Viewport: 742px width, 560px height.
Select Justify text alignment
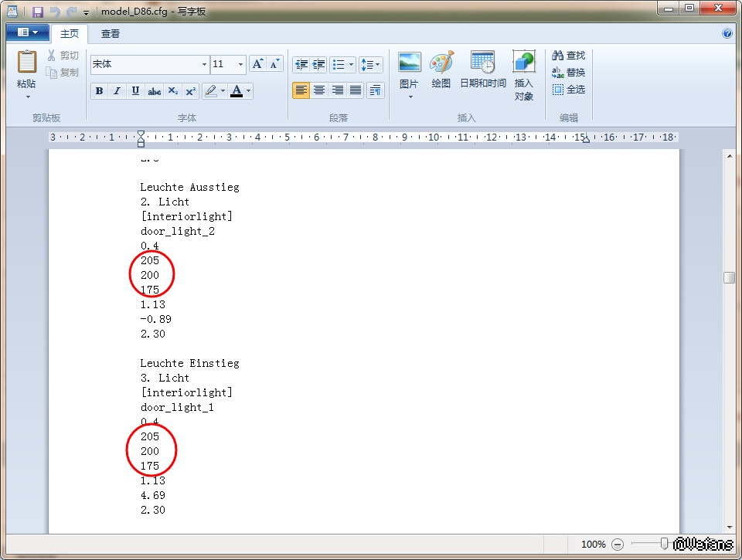coord(355,90)
